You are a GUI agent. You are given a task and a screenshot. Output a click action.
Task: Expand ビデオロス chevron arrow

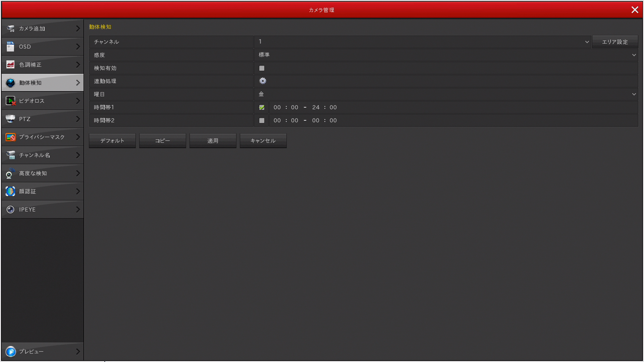(x=78, y=101)
